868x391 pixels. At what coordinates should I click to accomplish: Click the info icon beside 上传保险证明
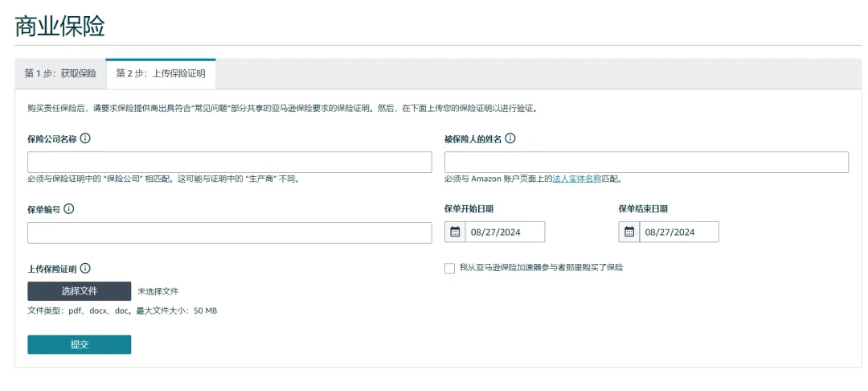tap(85, 269)
